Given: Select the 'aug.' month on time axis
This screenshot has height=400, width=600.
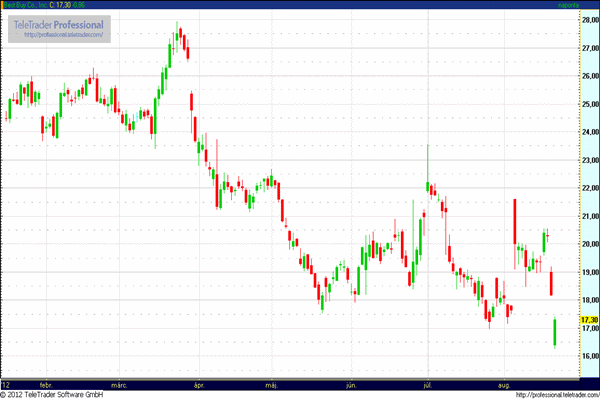Looking at the screenshot, I should click(504, 383).
